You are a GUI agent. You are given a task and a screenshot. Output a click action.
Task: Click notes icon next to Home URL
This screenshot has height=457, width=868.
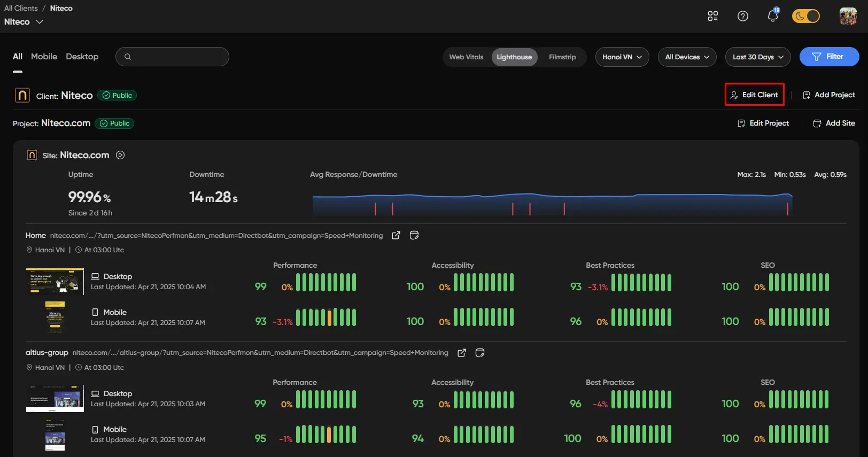(x=414, y=235)
